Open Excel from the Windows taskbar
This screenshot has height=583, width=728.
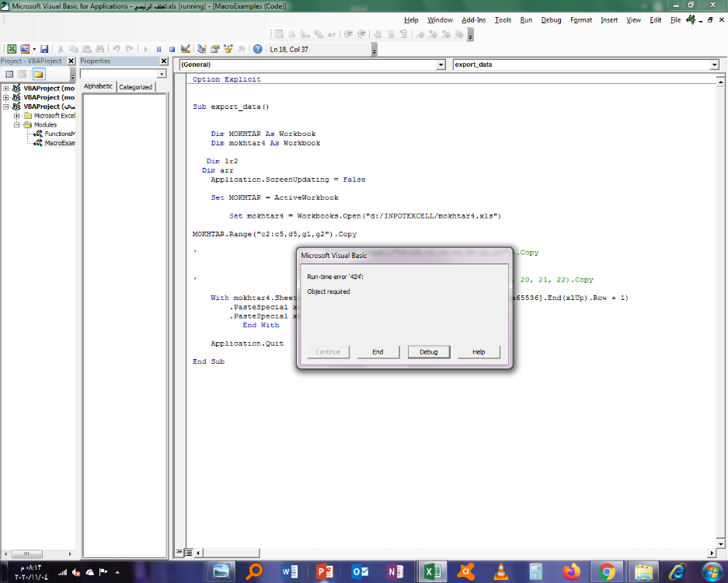(432, 571)
